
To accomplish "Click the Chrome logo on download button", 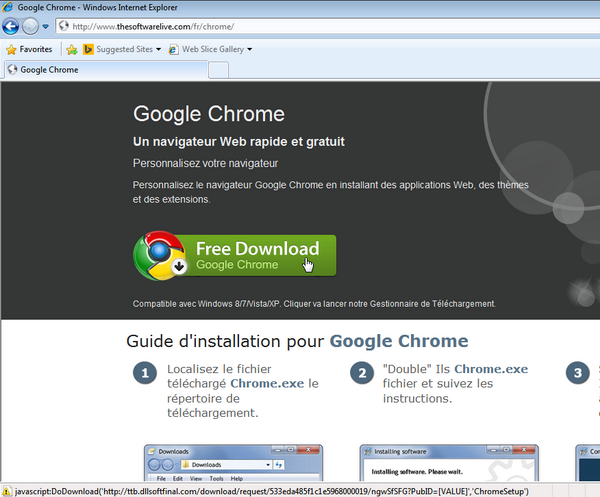I will pos(160,256).
